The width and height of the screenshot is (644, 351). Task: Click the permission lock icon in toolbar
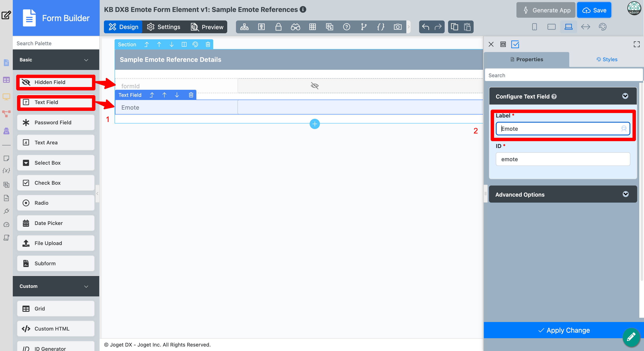(x=278, y=27)
